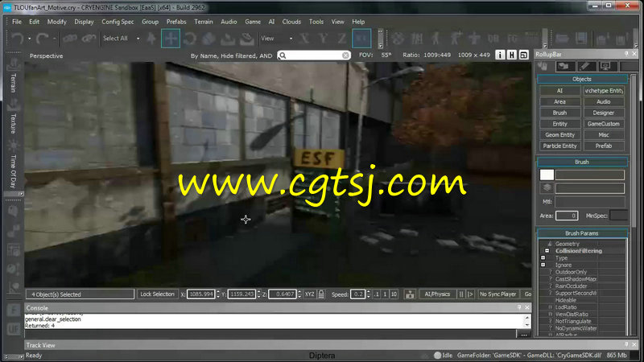Screen dimensions: 644x362
Task: Click the Rotate terrain tool icon
Action: (x=247, y=39)
